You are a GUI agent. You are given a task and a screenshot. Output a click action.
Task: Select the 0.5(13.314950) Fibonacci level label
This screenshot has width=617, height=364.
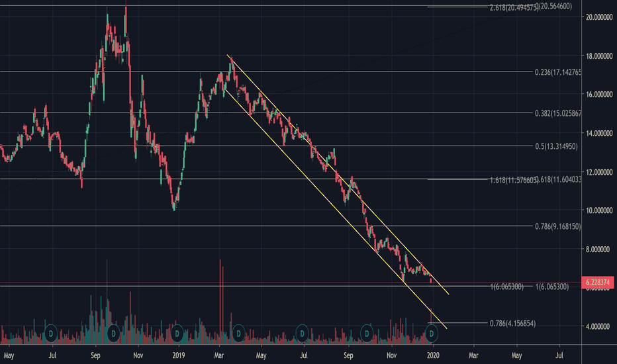click(x=556, y=146)
